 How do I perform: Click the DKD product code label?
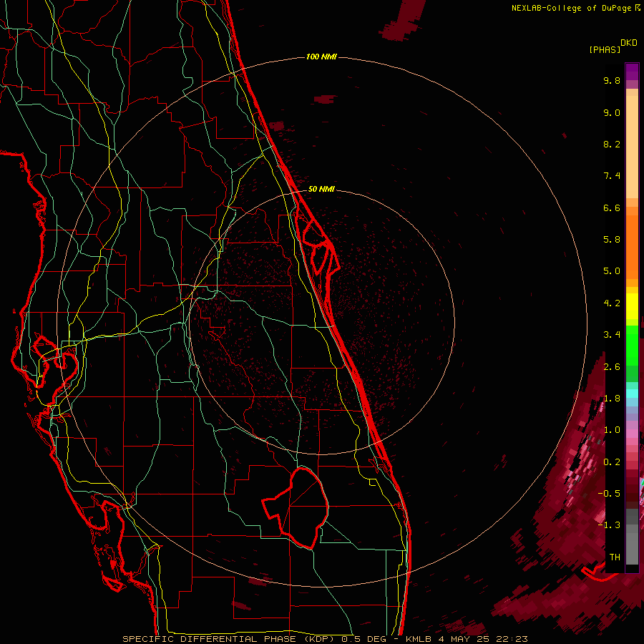(x=629, y=43)
